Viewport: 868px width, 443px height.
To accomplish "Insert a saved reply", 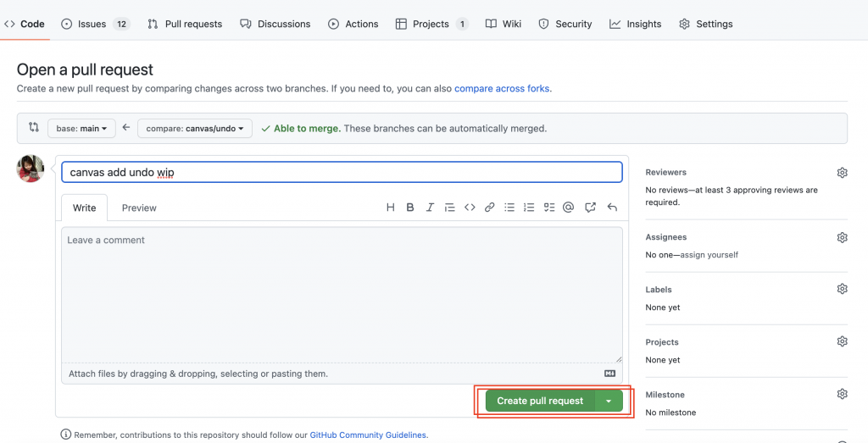I will click(612, 208).
